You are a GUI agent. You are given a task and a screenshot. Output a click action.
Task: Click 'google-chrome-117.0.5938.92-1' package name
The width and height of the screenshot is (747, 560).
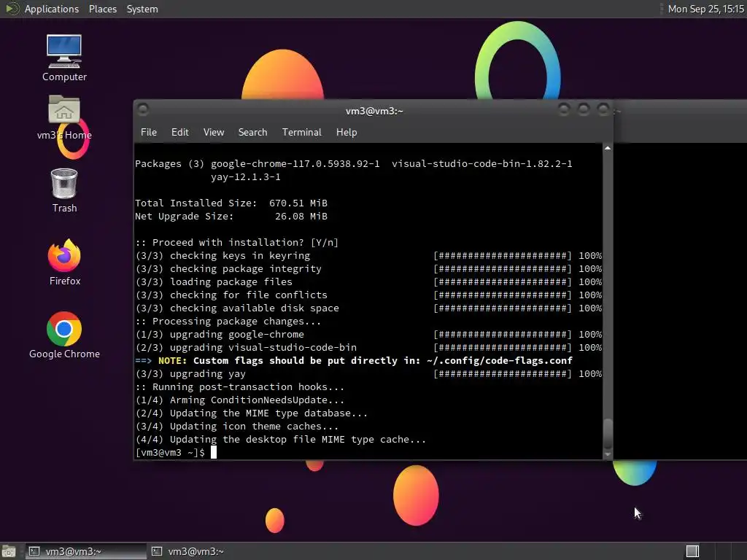point(295,164)
